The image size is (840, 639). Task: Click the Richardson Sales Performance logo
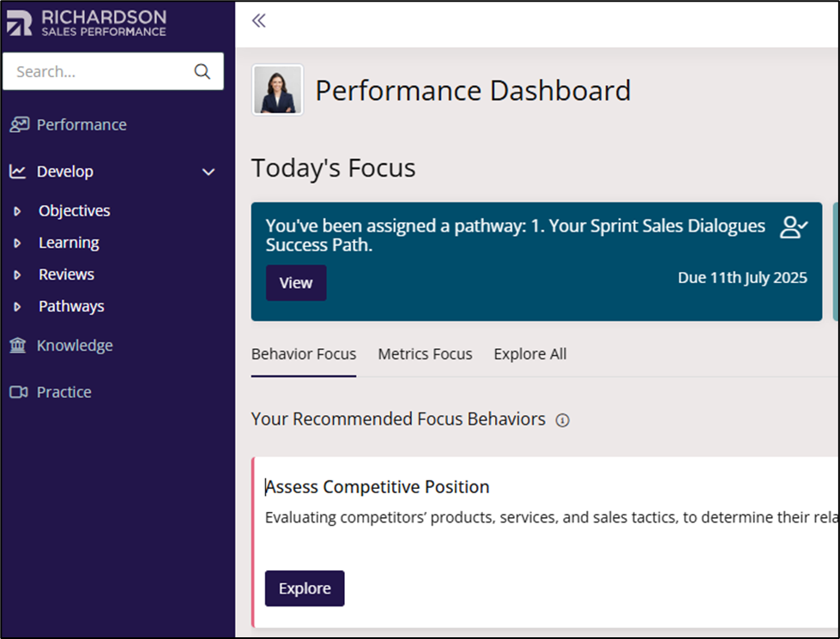tap(87, 23)
